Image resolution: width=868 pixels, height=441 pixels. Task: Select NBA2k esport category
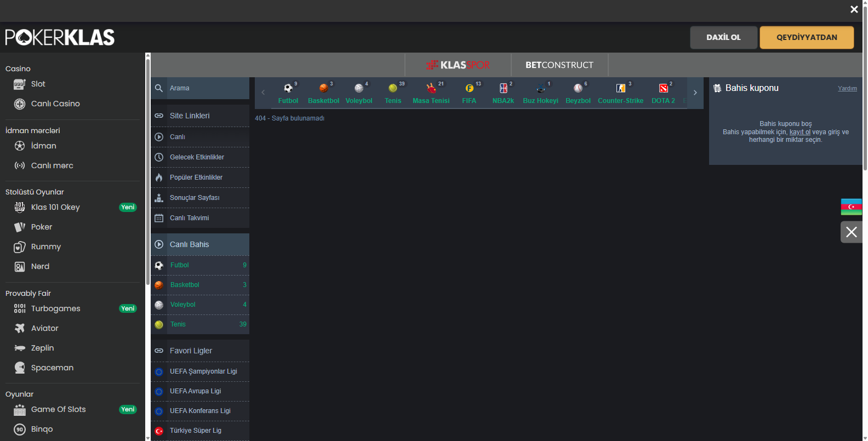point(503,93)
